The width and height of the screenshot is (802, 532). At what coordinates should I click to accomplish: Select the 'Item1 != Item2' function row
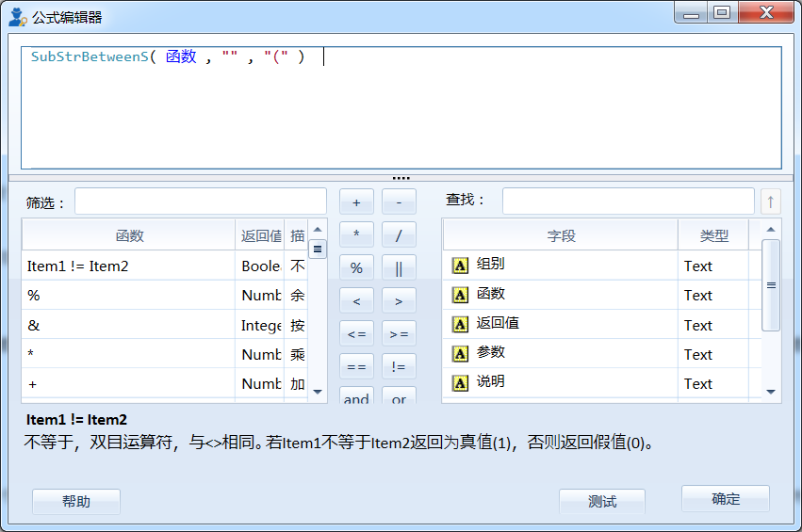164,266
